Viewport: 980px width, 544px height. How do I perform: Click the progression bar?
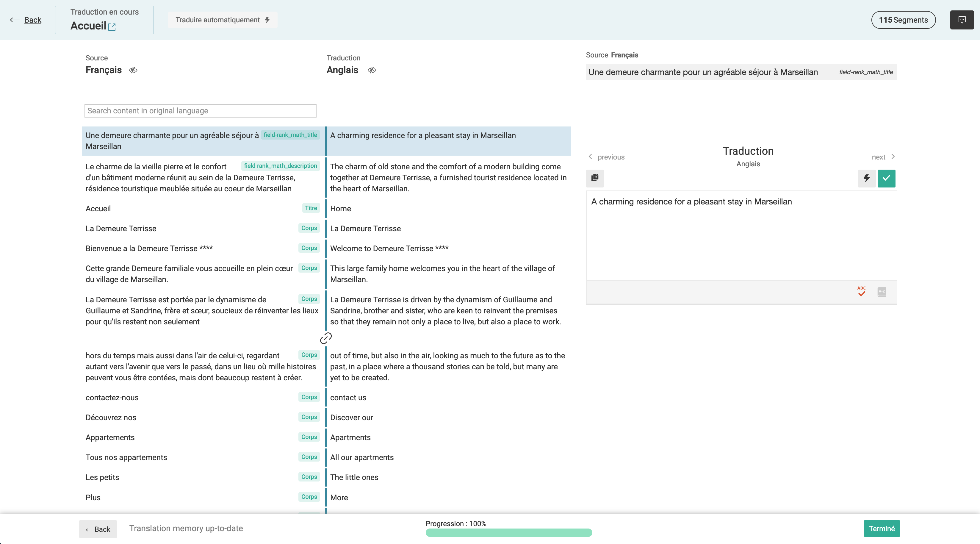click(509, 533)
